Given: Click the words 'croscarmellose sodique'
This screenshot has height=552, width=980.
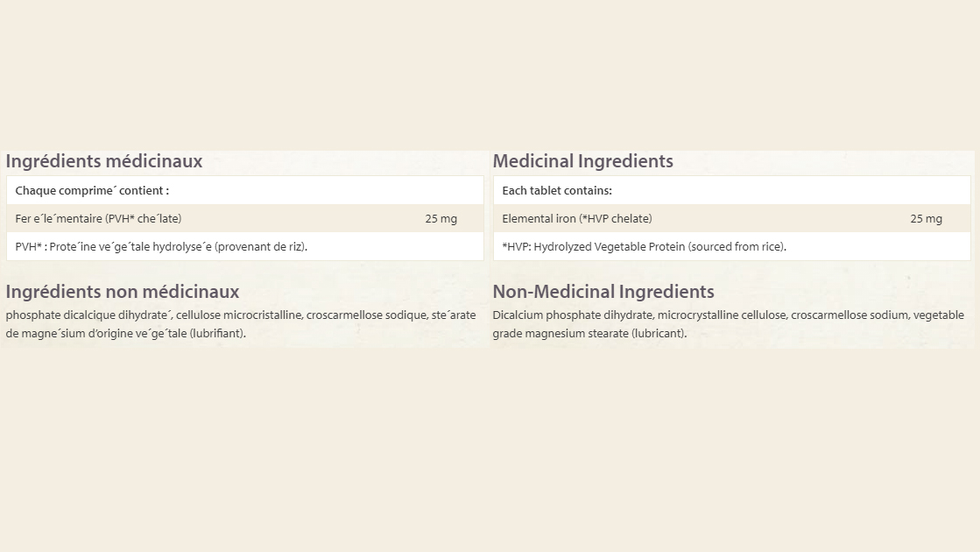Looking at the screenshot, I should point(365,315).
